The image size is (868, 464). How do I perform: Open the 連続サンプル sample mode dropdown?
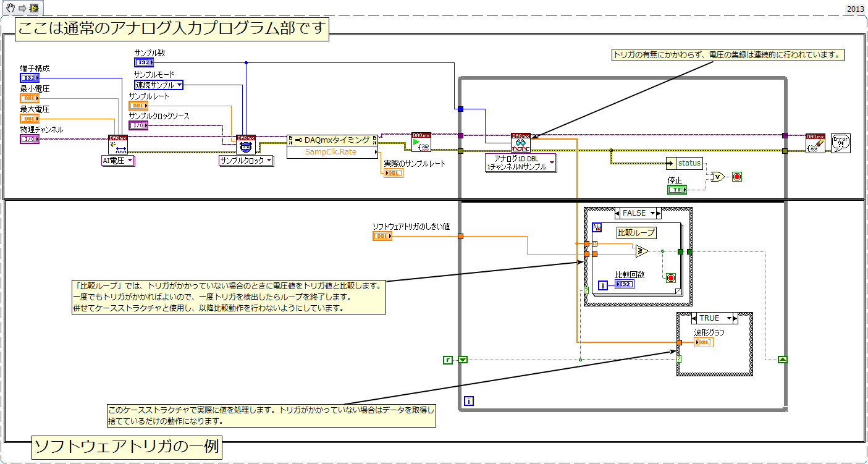[159, 85]
